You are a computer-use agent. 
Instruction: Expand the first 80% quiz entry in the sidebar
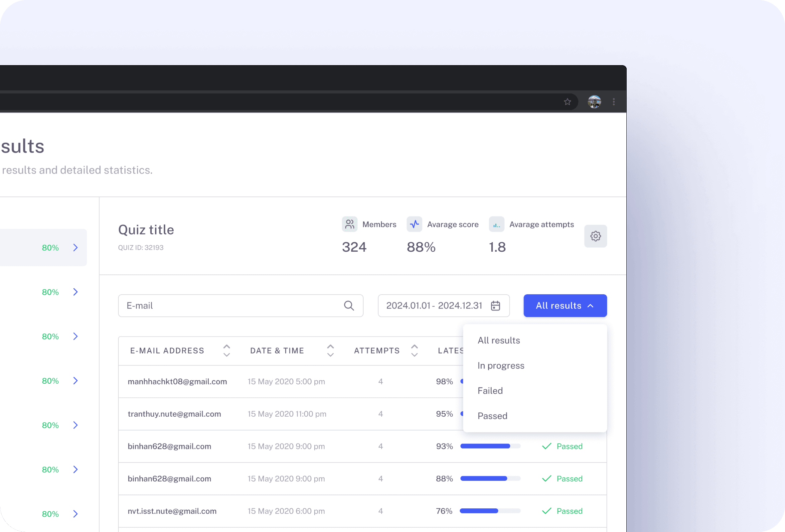tap(75, 247)
